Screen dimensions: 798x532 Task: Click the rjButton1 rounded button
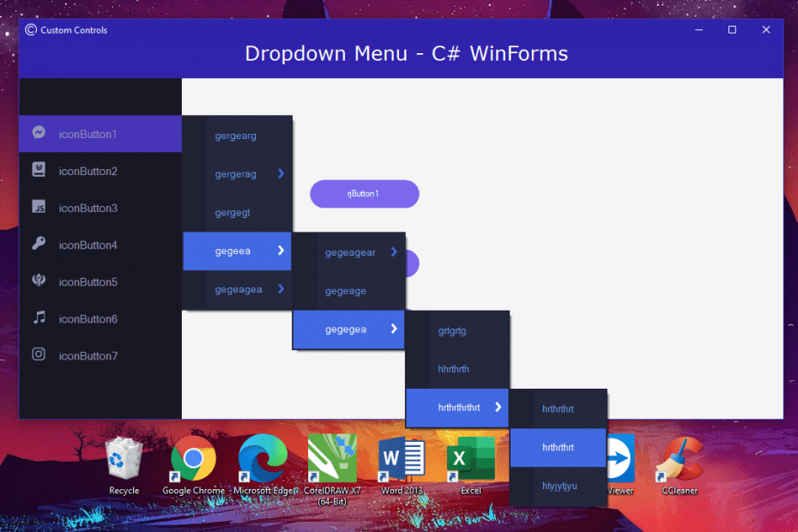(x=364, y=194)
